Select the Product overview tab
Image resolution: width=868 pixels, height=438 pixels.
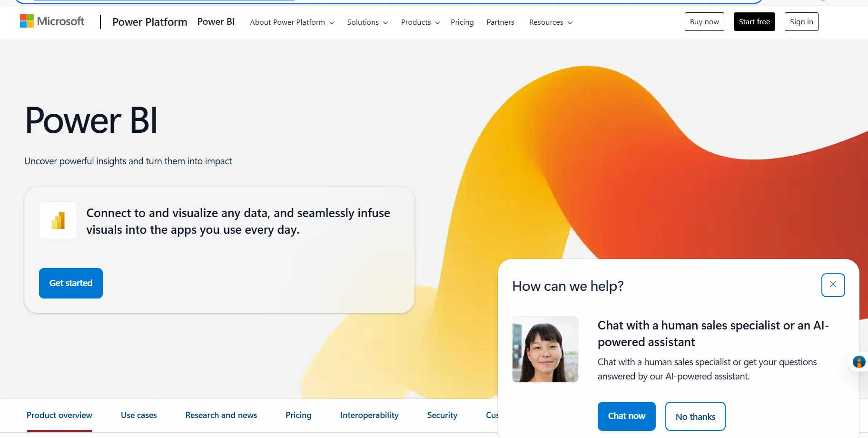pos(59,415)
